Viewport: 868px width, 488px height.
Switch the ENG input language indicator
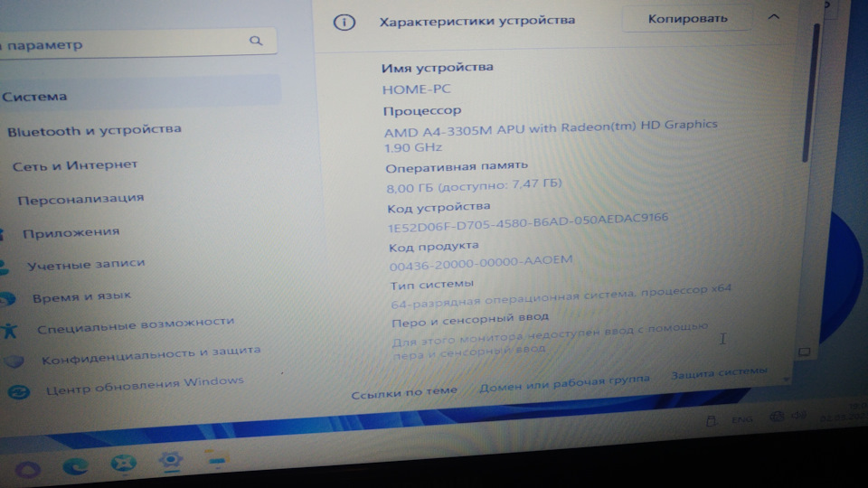(741, 419)
